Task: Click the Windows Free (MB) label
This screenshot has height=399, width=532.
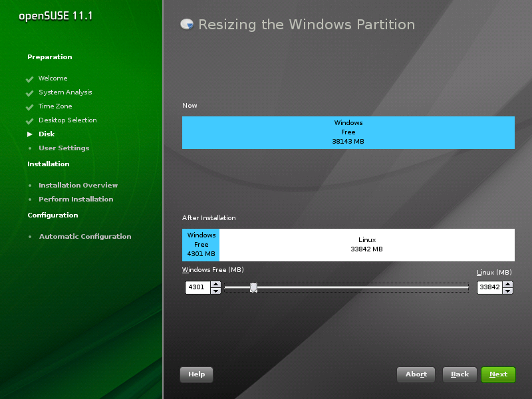Action: click(x=213, y=270)
